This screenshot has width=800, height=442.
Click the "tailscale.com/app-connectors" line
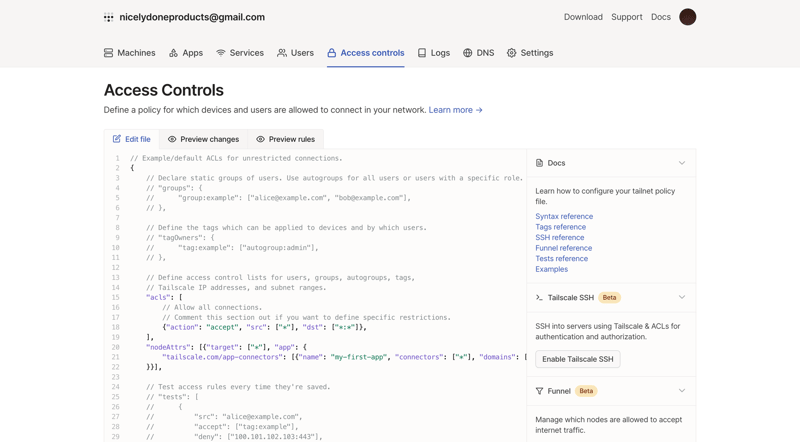click(344, 357)
